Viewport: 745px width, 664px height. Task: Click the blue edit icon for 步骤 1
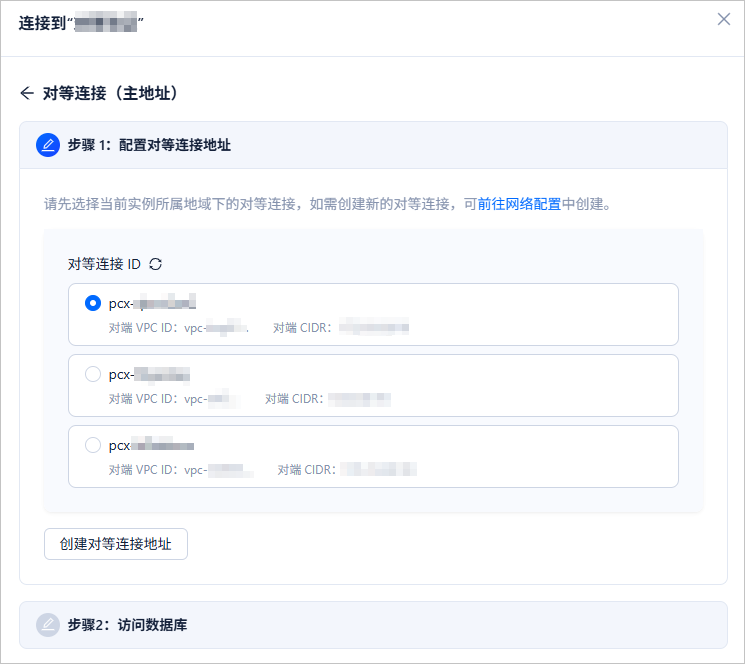(48, 145)
